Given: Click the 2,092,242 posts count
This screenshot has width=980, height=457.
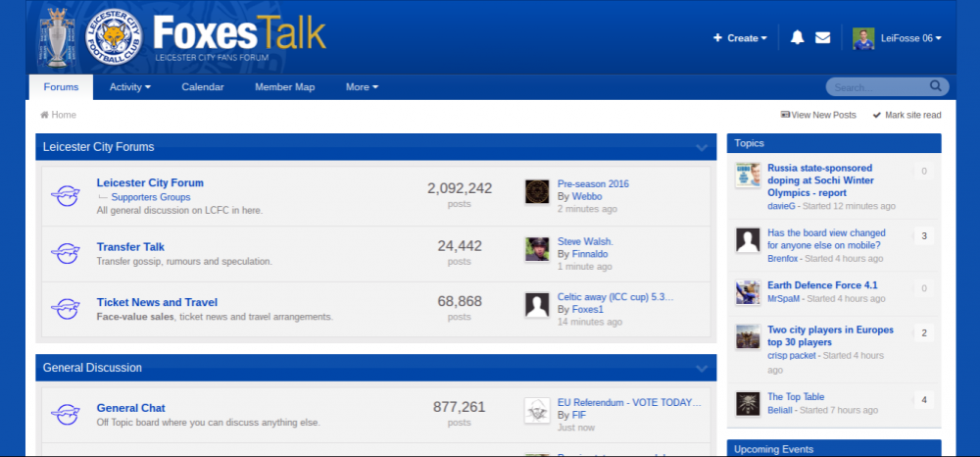Looking at the screenshot, I should point(460,188).
